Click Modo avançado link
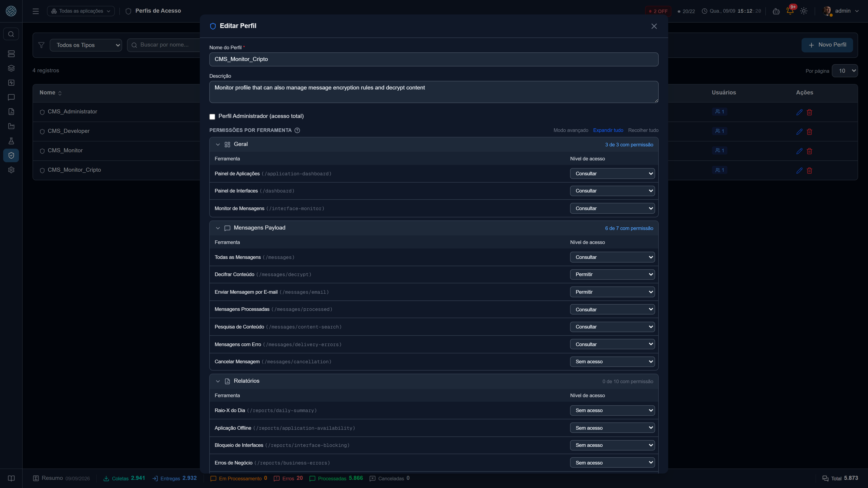Screen dimensions: 868x488 point(571,130)
